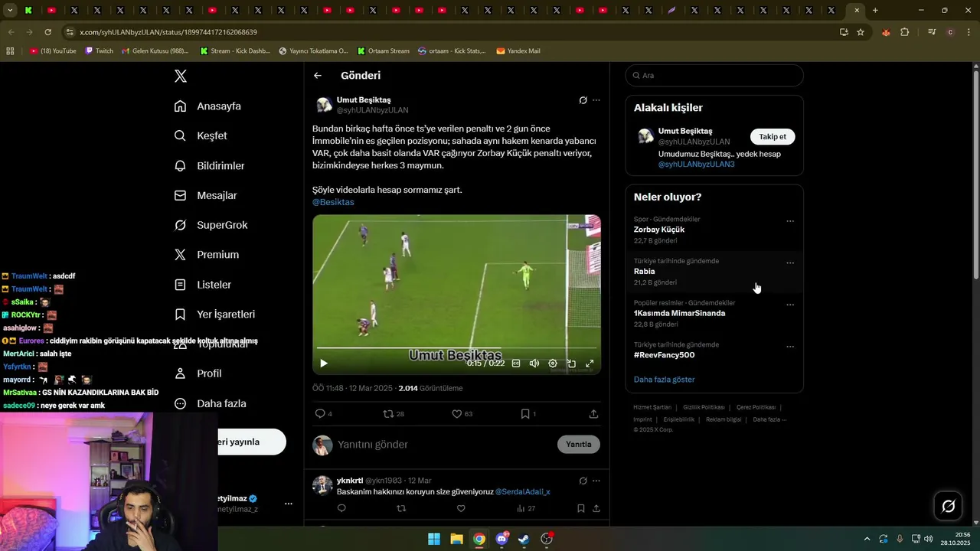Click Grok icon on yknkrtl reply
Screen dimensions: 980x551
point(583,481)
